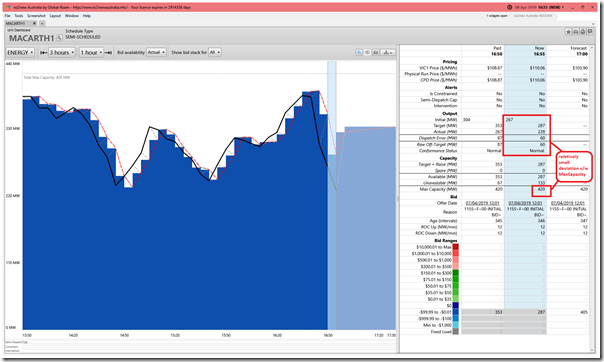
Task: Open the Window menu
Action: point(72,16)
